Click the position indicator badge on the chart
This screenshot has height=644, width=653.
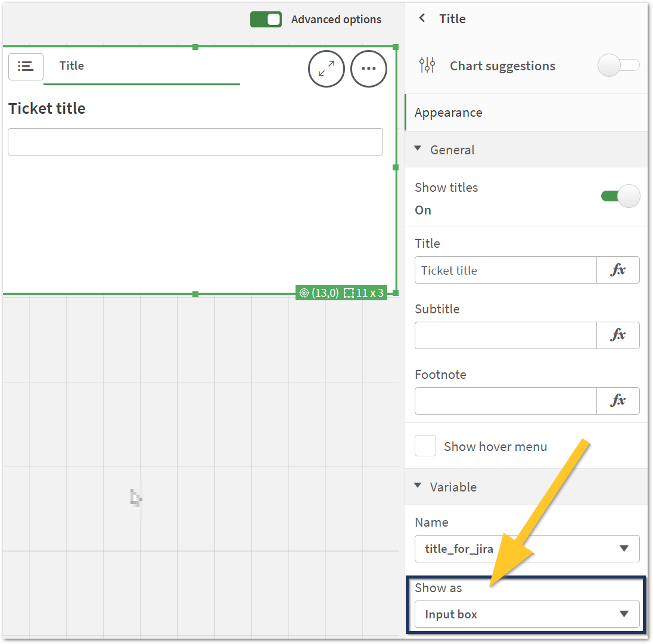coord(319,293)
